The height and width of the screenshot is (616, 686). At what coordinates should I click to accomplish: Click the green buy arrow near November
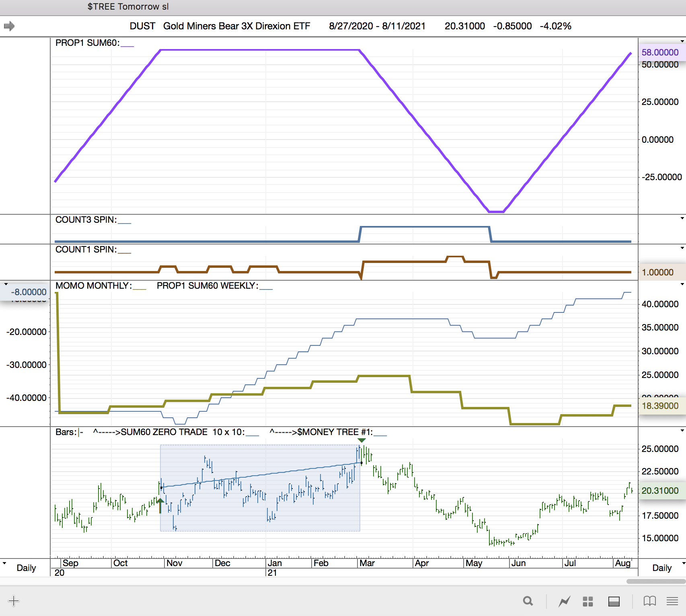tap(160, 505)
